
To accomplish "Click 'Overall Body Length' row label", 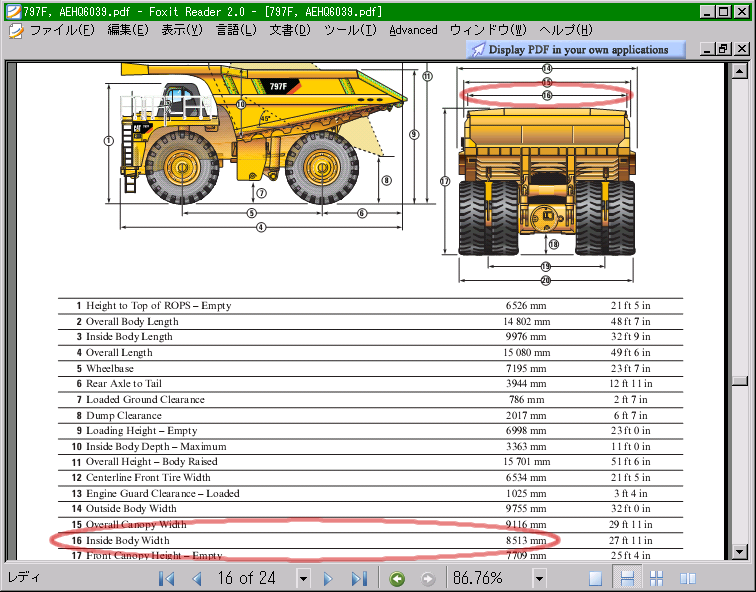I will (x=132, y=322).
